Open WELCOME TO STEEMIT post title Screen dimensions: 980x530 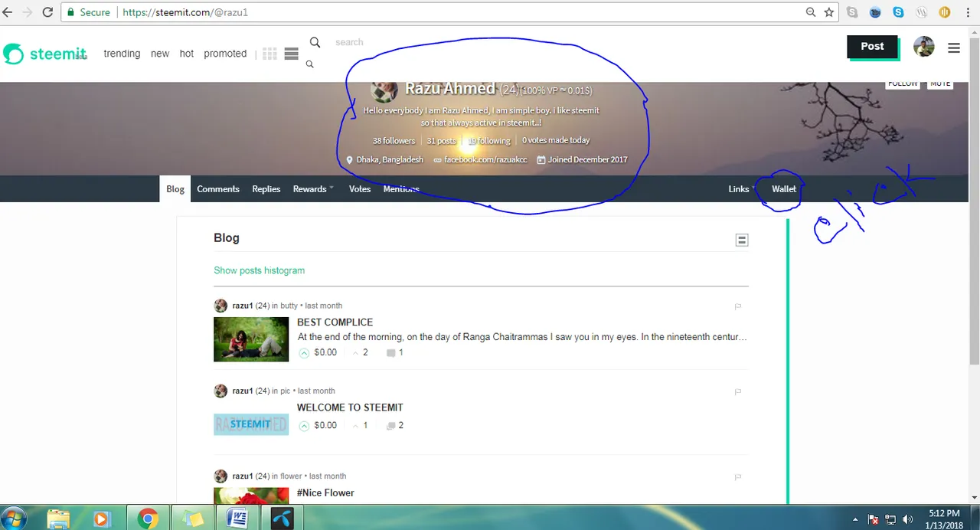350,407
